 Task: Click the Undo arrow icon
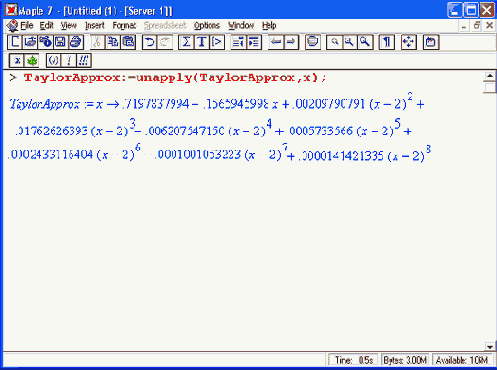coord(150,42)
